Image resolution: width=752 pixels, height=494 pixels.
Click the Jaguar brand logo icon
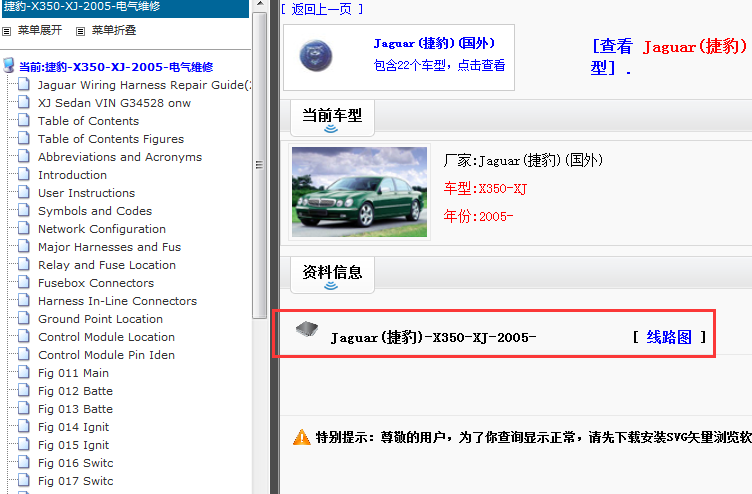point(316,56)
